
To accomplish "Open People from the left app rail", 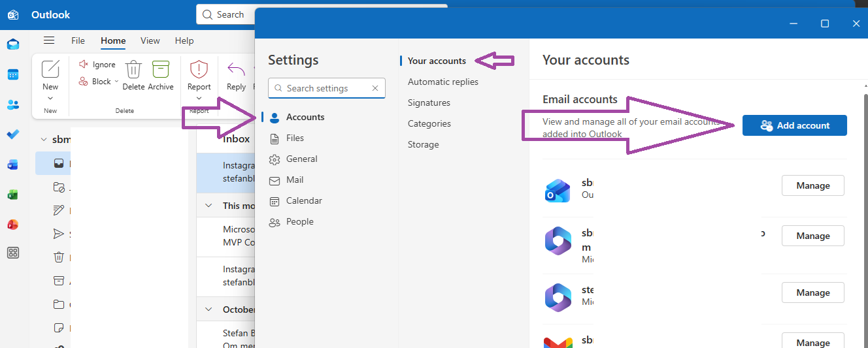I will pos(13,104).
